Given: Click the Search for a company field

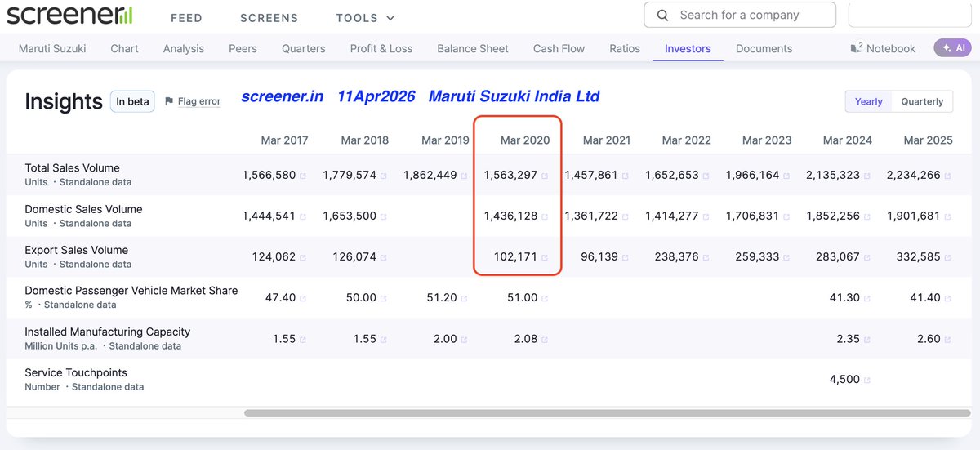Looking at the screenshot, I should pyautogui.click(x=740, y=15).
